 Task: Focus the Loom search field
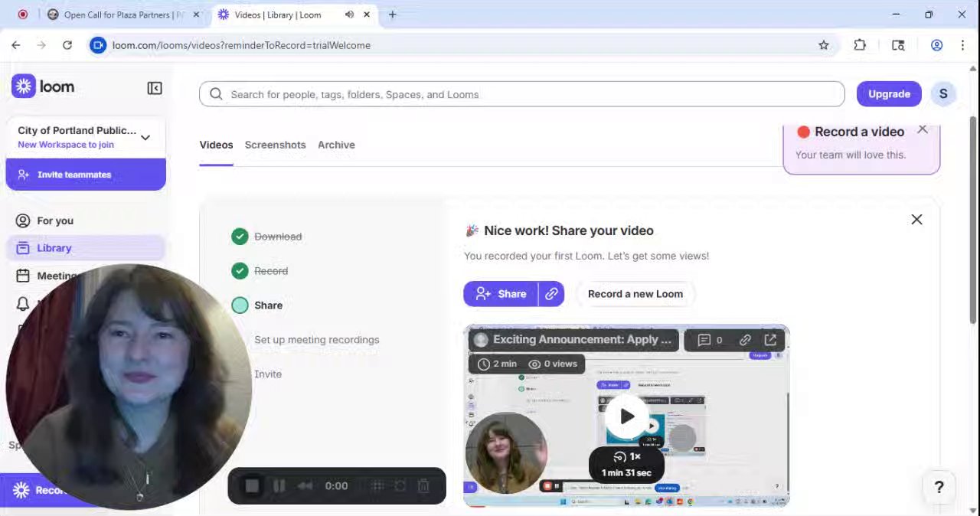pyautogui.click(x=522, y=94)
